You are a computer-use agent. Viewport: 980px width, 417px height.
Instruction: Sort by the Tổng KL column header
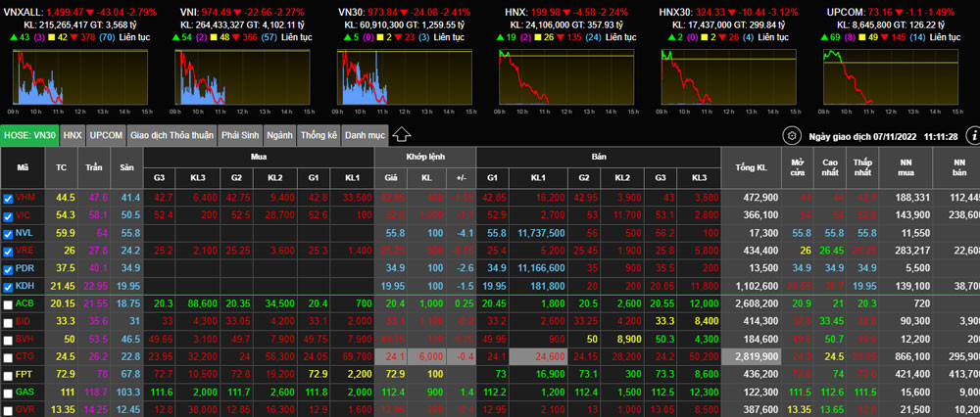pyautogui.click(x=750, y=167)
